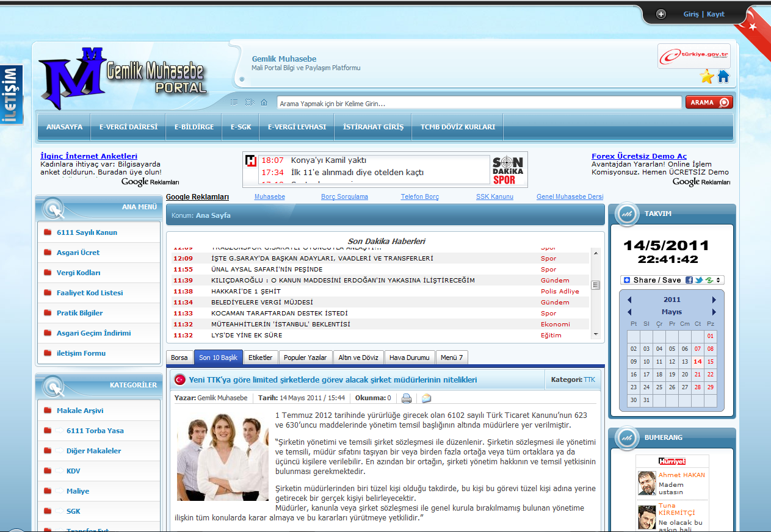Click the small house icon beside search bar

click(264, 102)
